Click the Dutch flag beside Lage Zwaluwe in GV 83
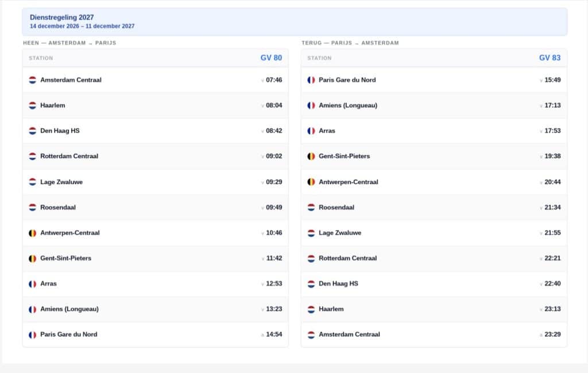Screen dimensions: 588x373 click(311, 233)
